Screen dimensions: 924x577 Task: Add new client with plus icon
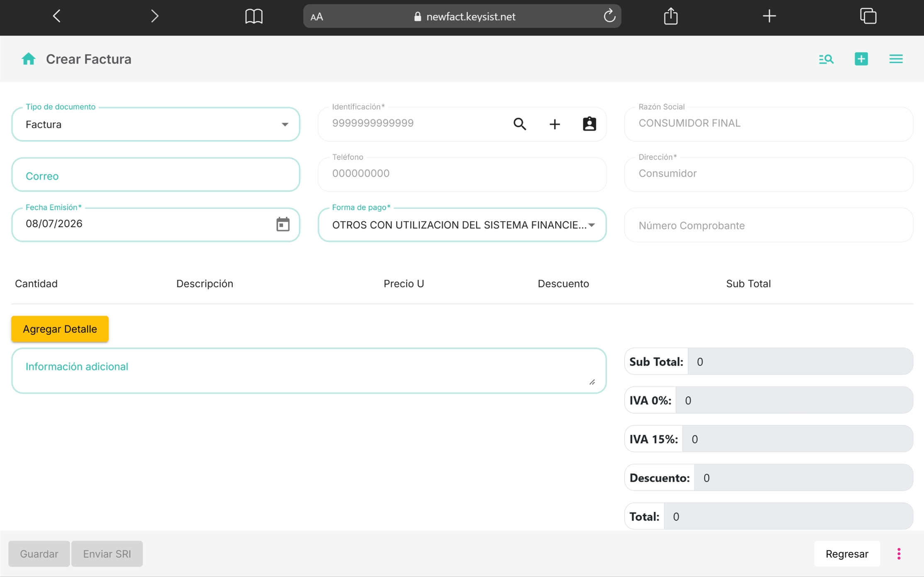[x=554, y=124]
